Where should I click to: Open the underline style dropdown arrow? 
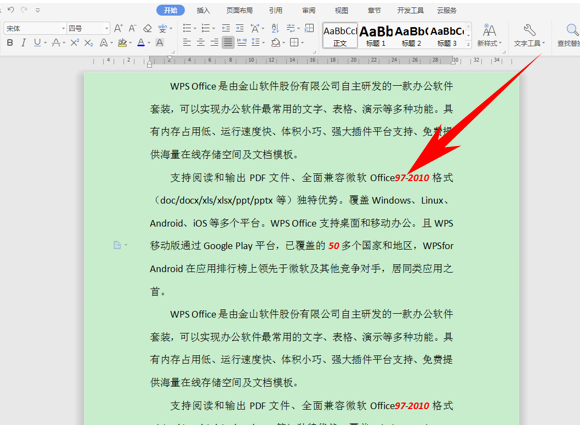45,43
